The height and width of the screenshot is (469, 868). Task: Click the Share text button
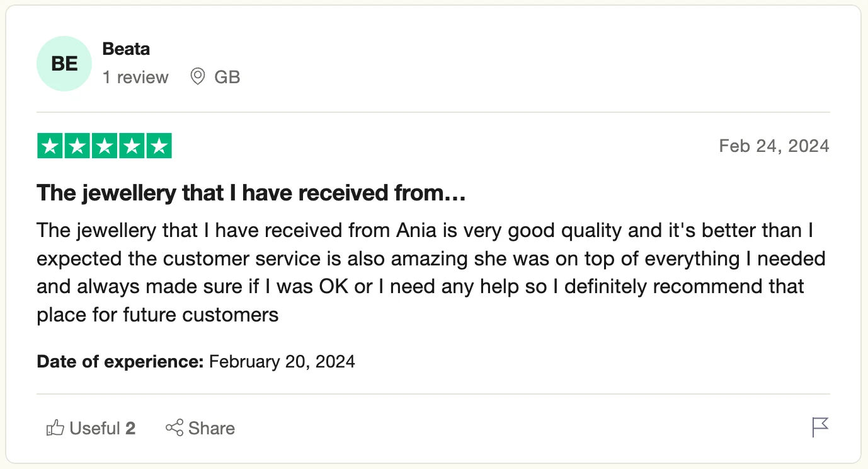tap(212, 429)
